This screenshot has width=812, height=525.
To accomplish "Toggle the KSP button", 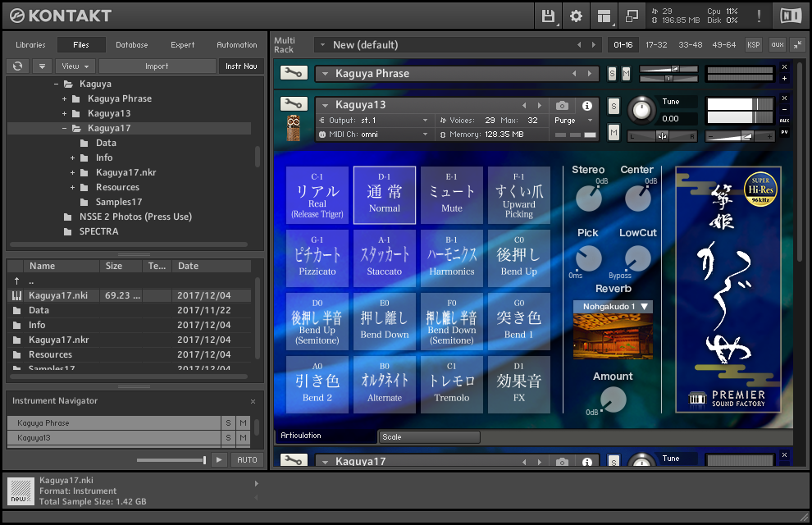I will (x=754, y=45).
